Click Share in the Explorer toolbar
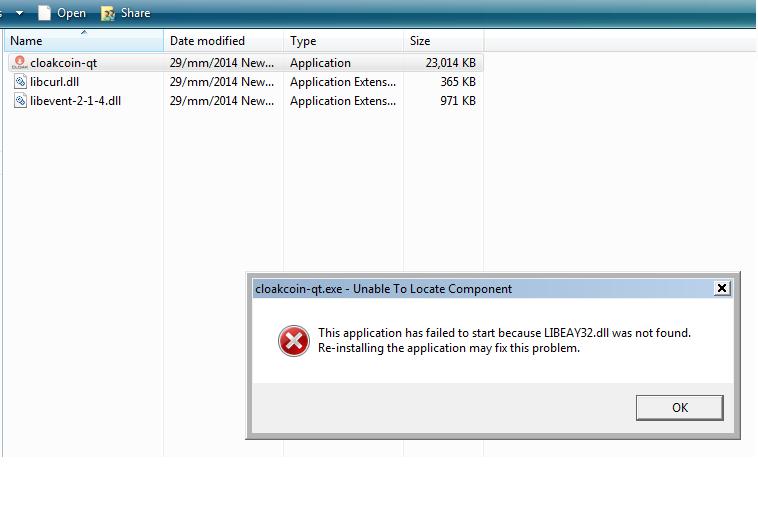This screenshot has height=511, width=758. coord(135,13)
